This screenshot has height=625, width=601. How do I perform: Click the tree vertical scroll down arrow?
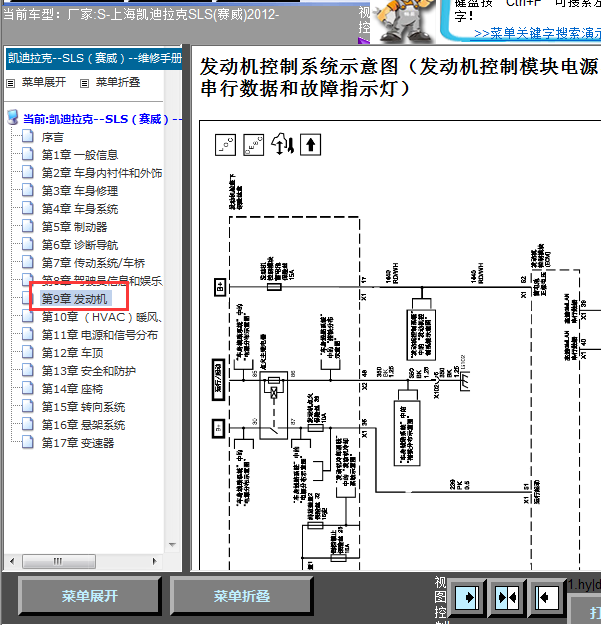click(173, 544)
